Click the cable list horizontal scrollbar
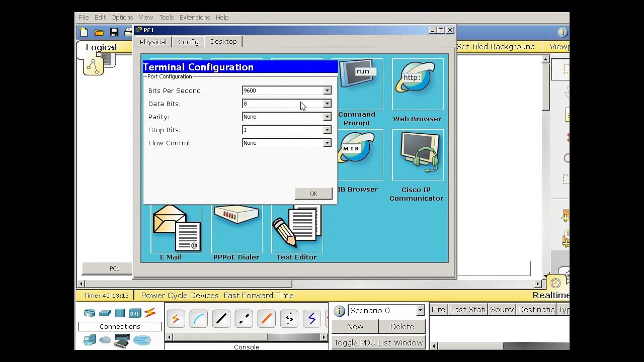The height and width of the screenshot is (362, 644). pyautogui.click(x=246, y=337)
